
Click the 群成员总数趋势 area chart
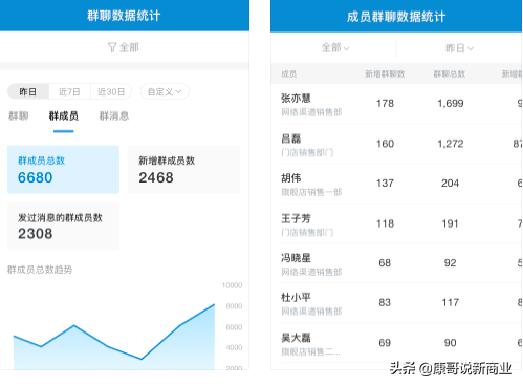point(114,337)
